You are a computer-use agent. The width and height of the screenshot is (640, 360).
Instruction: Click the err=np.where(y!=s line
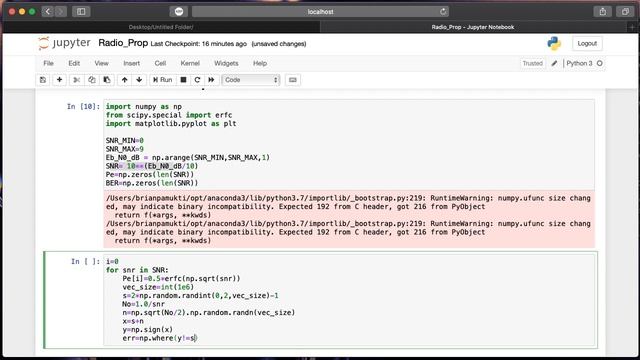pos(160,338)
